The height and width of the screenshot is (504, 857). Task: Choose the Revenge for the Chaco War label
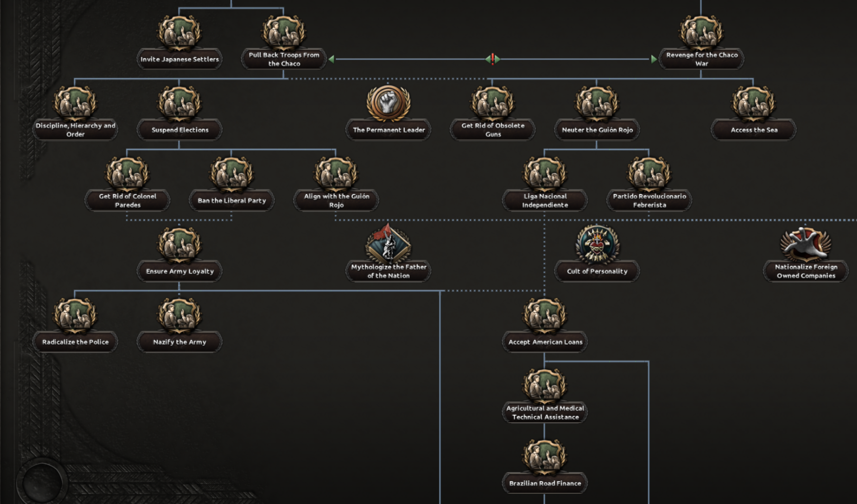pos(701,59)
